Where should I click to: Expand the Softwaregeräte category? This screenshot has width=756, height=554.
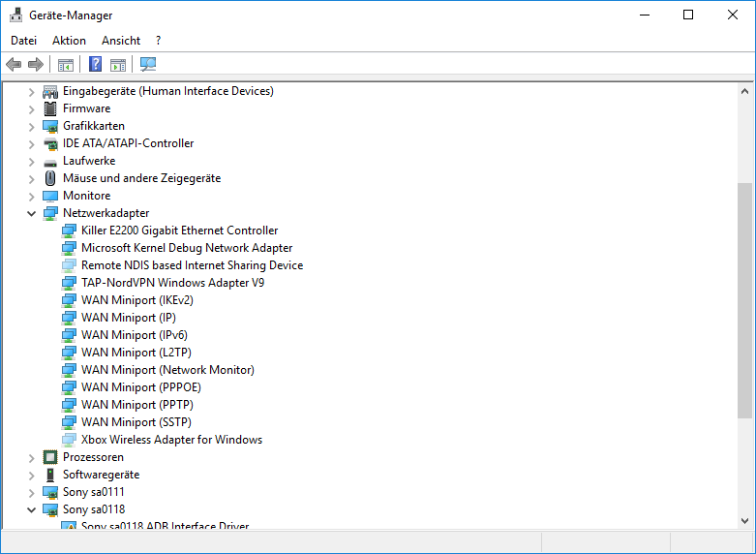[x=31, y=476]
